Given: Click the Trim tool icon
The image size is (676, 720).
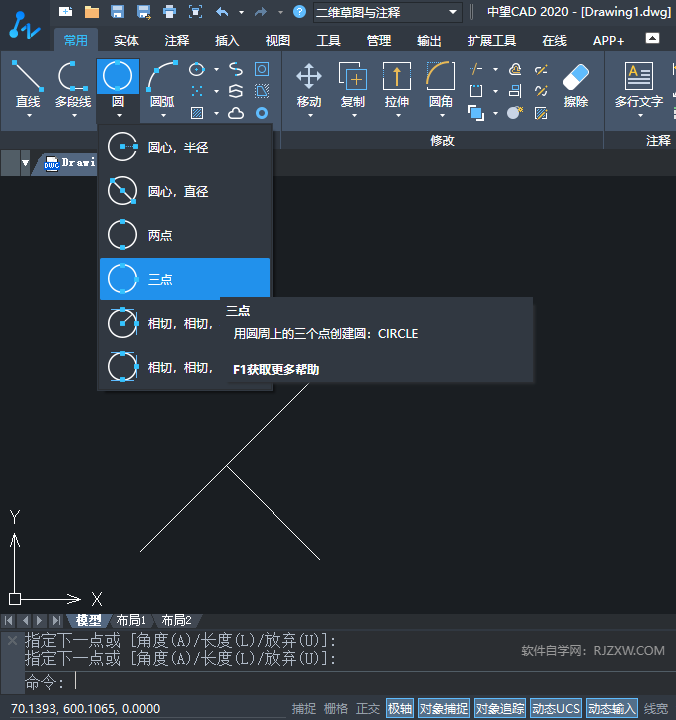Looking at the screenshot, I should [x=476, y=69].
